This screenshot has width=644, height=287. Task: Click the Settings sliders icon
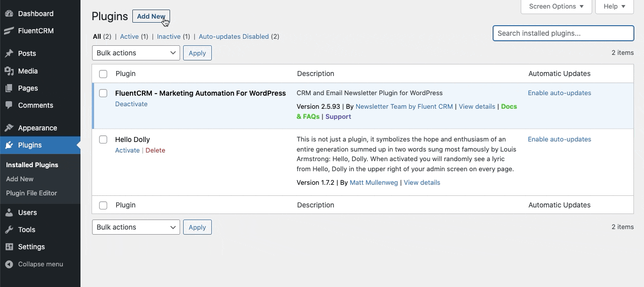pos(9,247)
